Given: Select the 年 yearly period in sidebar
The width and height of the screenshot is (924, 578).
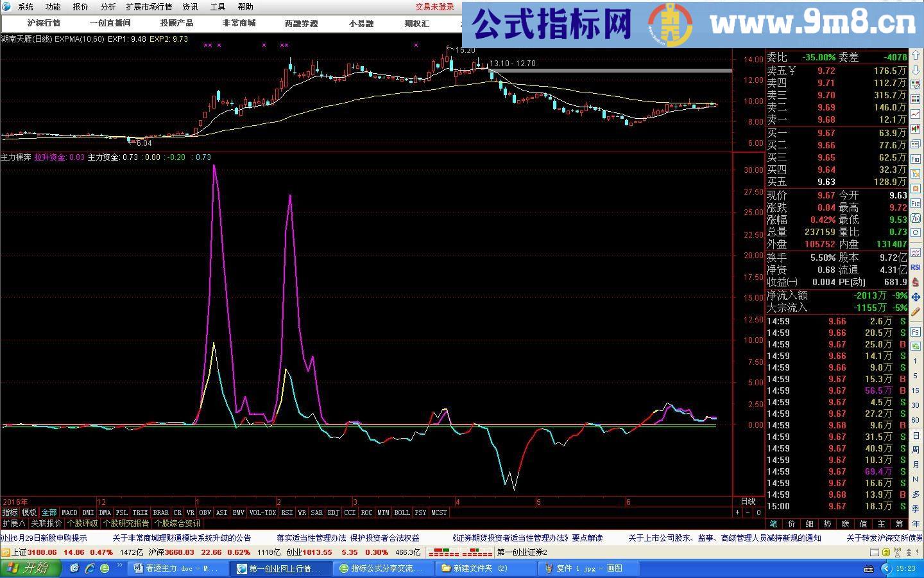Looking at the screenshot, I should pyautogui.click(x=916, y=523).
